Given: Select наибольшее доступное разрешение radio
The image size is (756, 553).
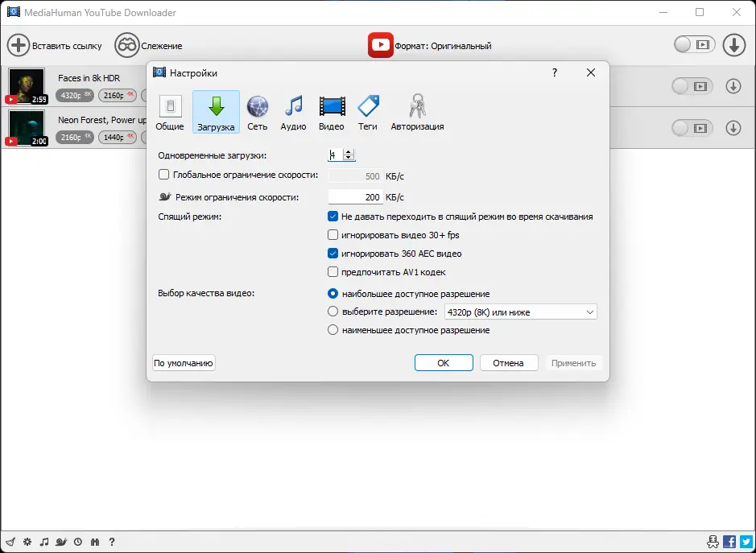Looking at the screenshot, I should pyautogui.click(x=333, y=293).
